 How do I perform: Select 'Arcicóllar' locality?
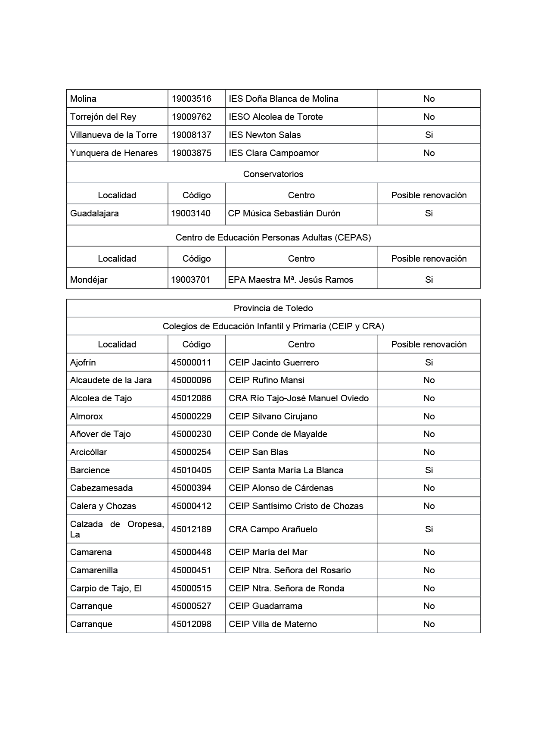point(88,452)
